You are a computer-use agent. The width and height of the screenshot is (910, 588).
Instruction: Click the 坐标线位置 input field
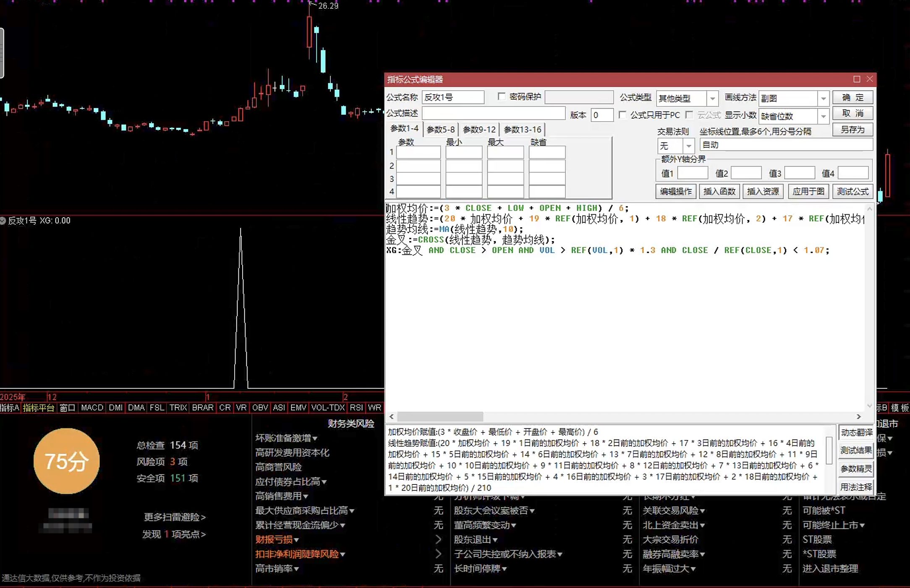786,145
